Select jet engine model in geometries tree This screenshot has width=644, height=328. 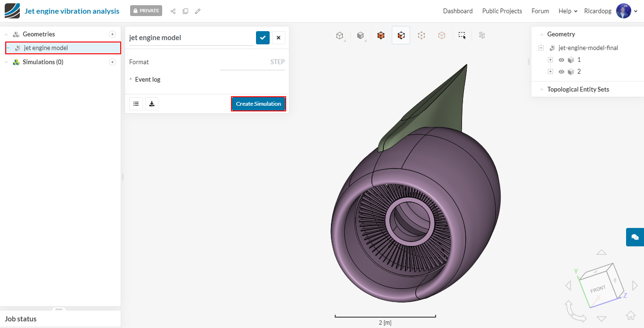(x=63, y=48)
